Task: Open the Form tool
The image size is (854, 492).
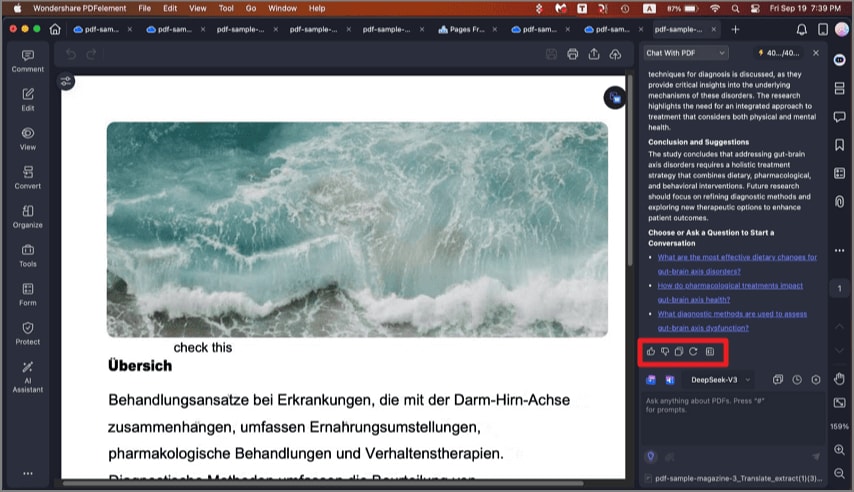Action: 28,294
